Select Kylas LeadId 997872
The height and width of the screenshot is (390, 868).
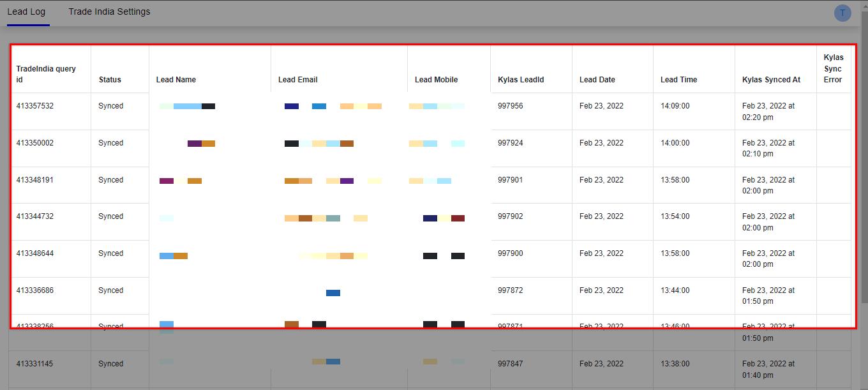pyautogui.click(x=511, y=290)
